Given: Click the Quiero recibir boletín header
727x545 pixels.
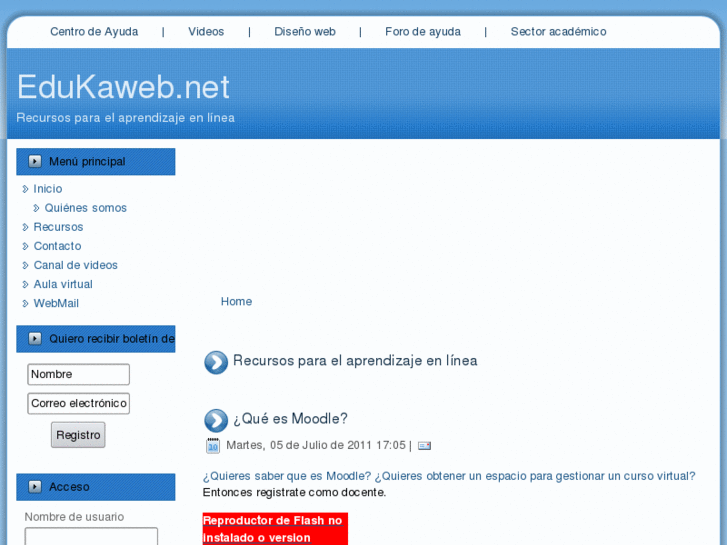Looking at the screenshot, I should (x=96, y=339).
